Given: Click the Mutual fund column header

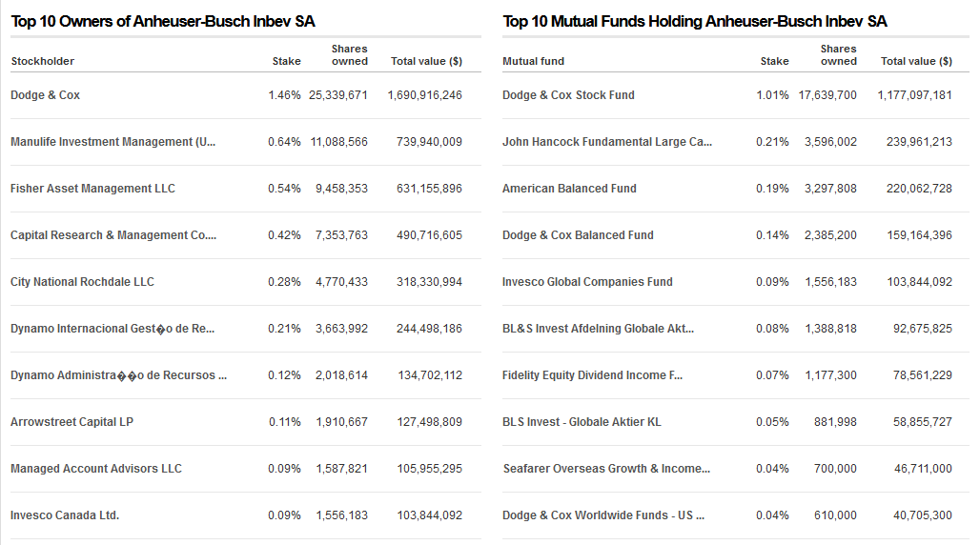Looking at the screenshot, I should tap(533, 61).
